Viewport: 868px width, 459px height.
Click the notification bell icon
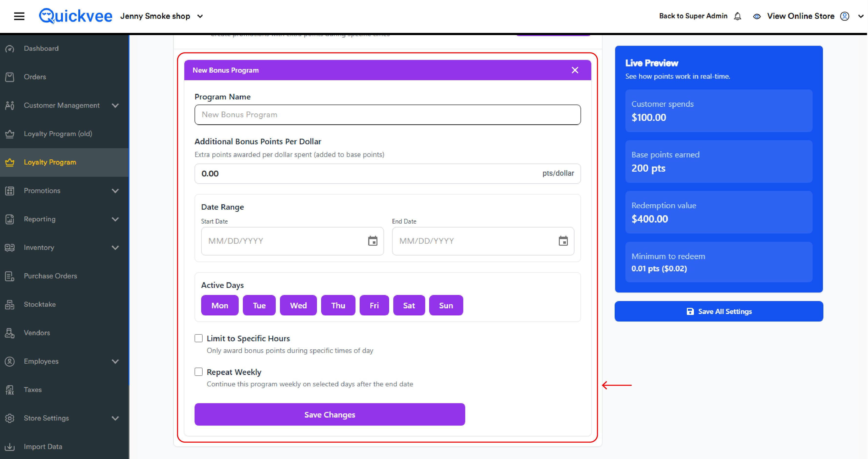(x=738, y=16)
